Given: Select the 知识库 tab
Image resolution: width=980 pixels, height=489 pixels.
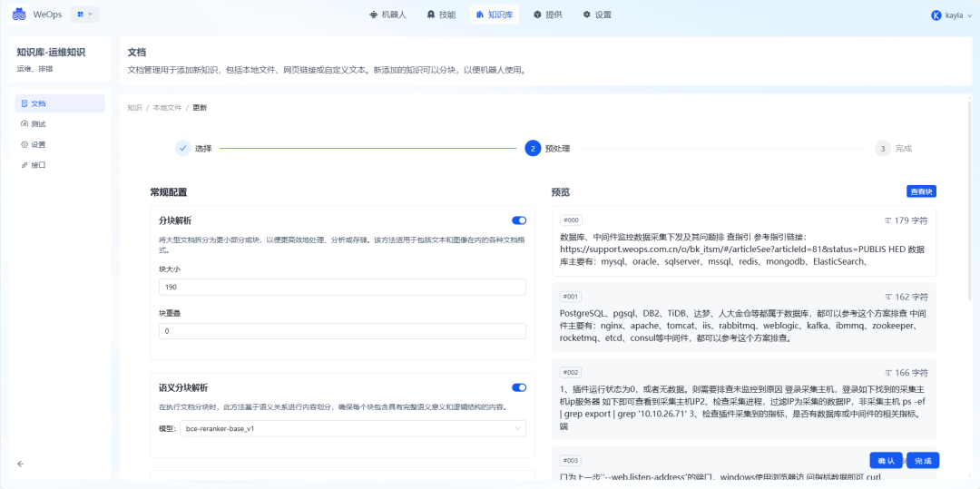Looking at the screenshot, I should pyautogui.click(x=495, y=15).
